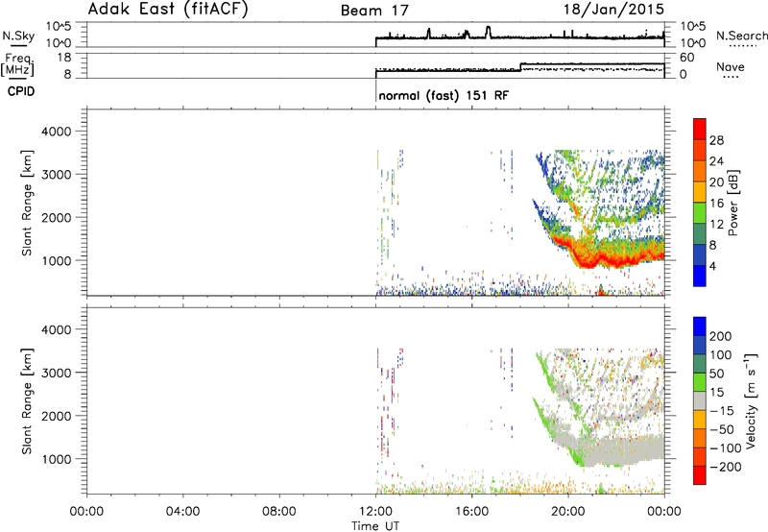Click the '28' value on the Power colorbar
Image resolution: width=768 pixels, height=532 pixels.
(x=716, y=140)
